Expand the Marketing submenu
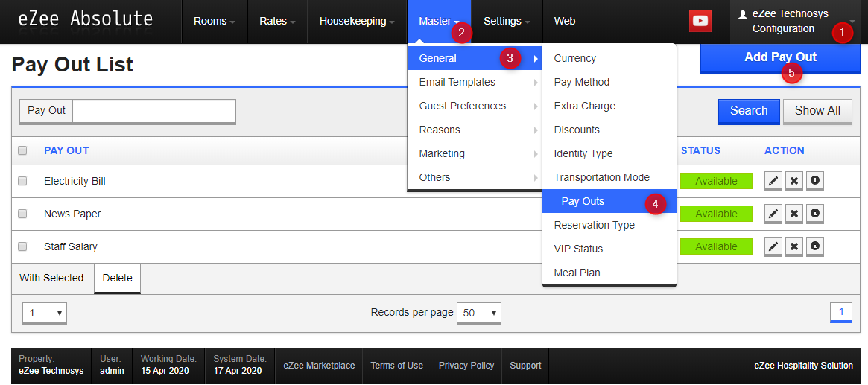Screen dimensions: 868x385 point(475,153)
